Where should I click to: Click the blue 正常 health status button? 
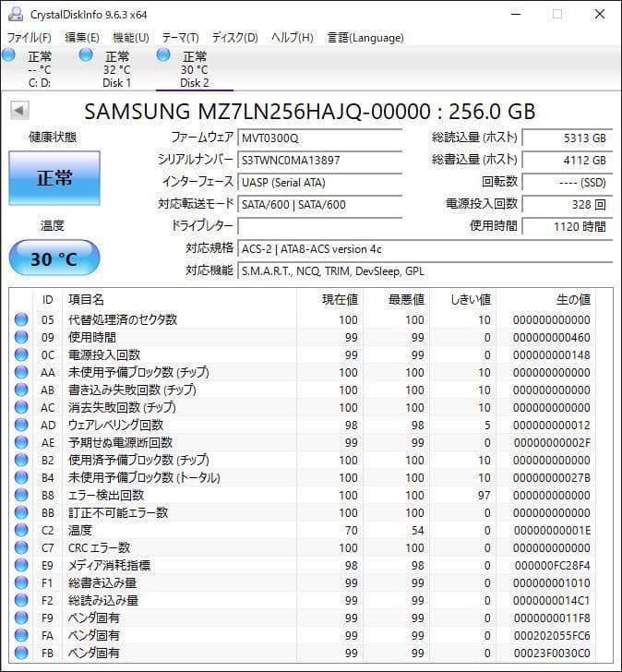54,178
